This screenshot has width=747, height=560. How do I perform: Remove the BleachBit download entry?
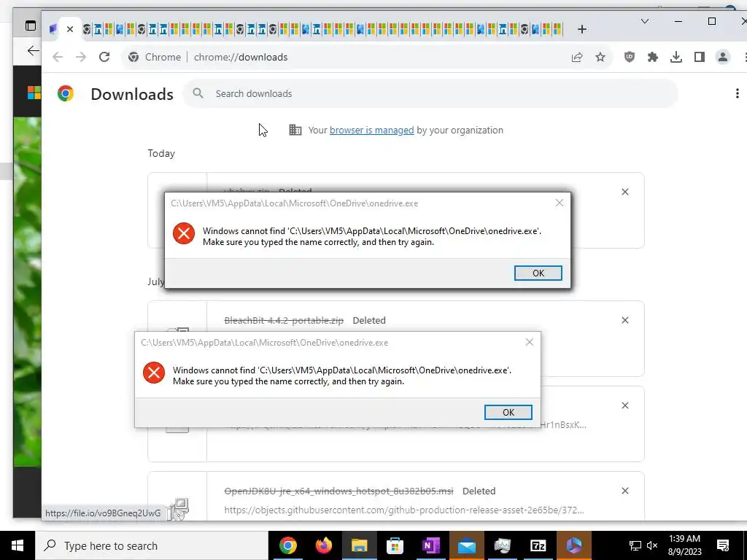(x=625, y=320)
